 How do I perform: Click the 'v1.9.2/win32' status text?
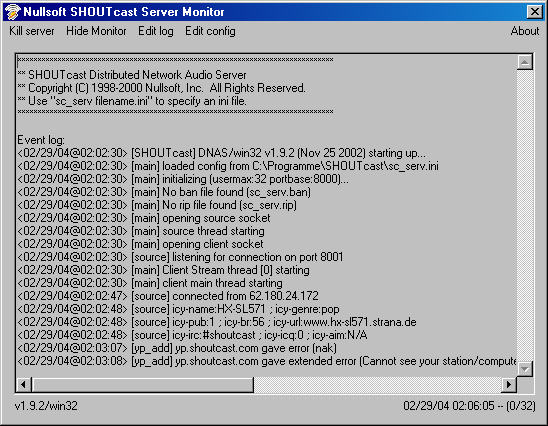coord(46,406)
